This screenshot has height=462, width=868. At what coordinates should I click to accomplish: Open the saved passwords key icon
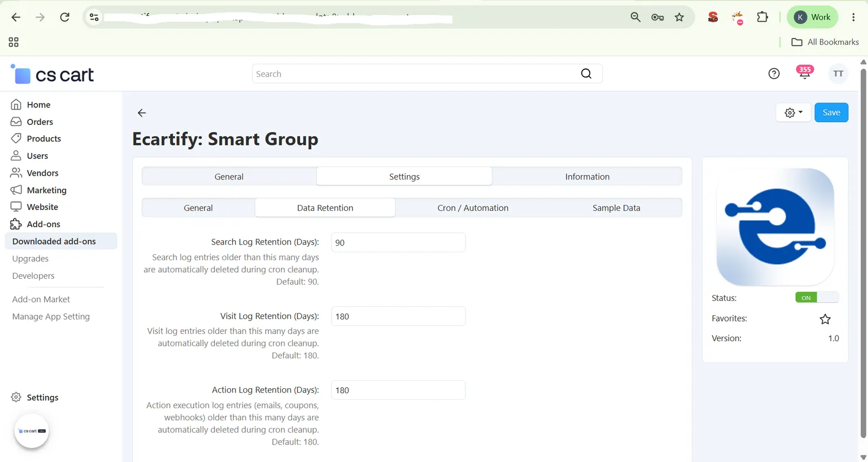(x=658, y=17)
